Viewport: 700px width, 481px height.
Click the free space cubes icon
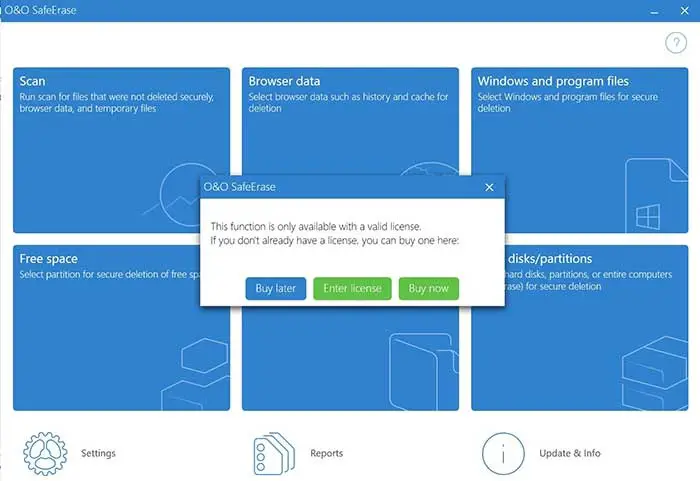pos(196,374)
